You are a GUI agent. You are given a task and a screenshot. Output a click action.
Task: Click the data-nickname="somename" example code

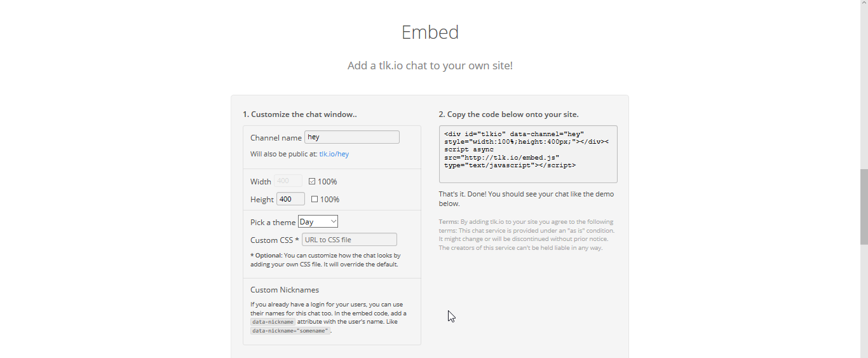tap(290, 331)
